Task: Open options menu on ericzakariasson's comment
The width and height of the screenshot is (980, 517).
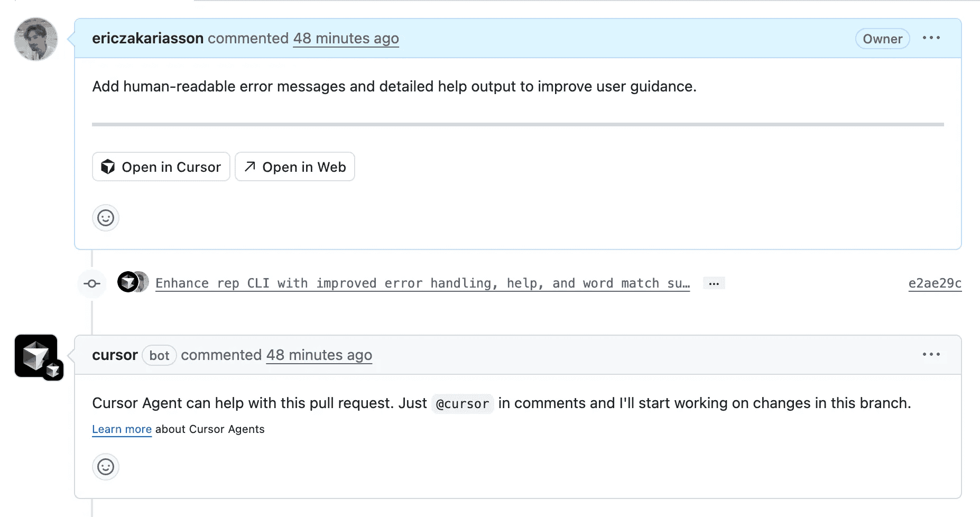Action: (x=931, y=38)
